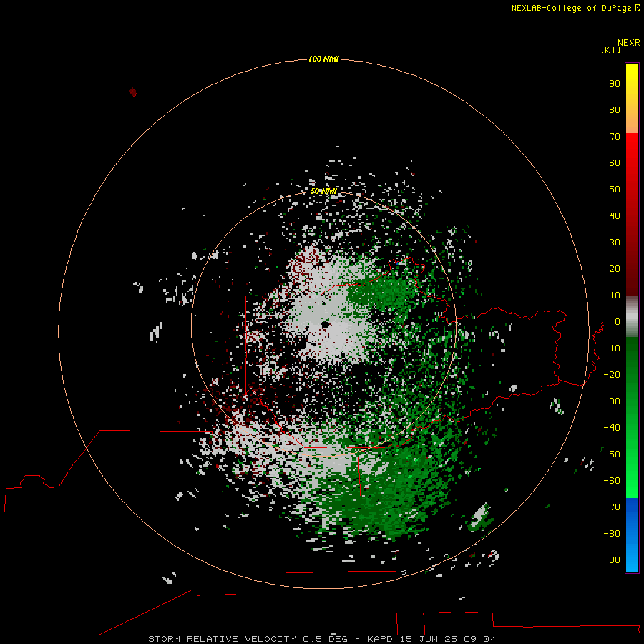Click the gray zero-velocity segment of color bar
644x644 pixels.
point(632,317)
